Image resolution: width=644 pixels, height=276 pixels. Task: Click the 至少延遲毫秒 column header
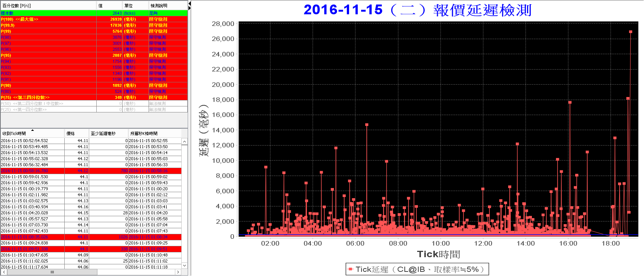click(108, 133)
